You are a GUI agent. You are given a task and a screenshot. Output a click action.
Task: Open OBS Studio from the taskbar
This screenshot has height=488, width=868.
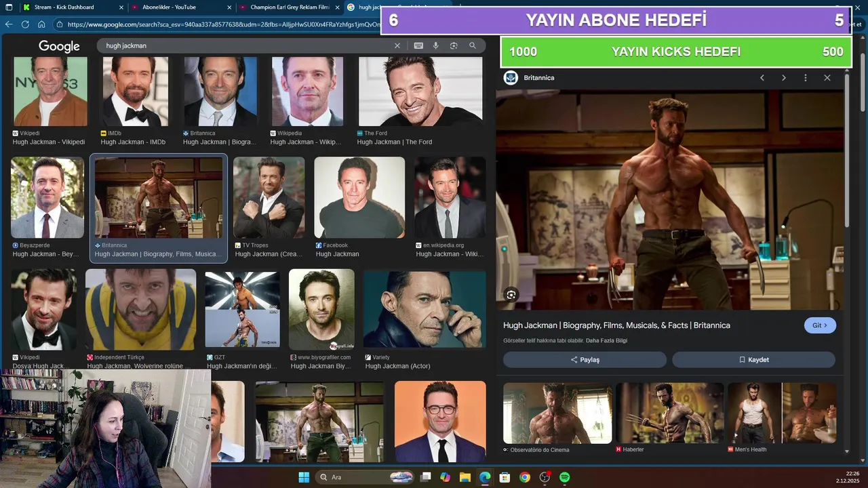pos(545,477)
